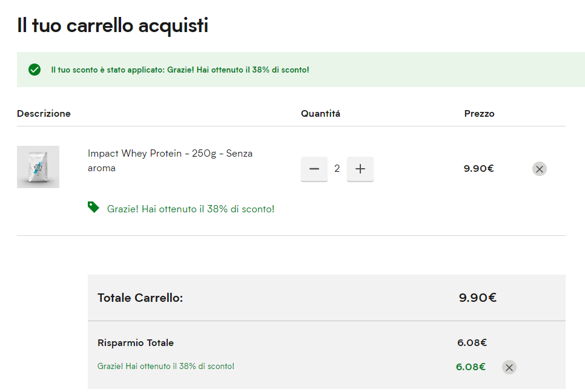Remove Impact Whey Protein from cart

pyautogui.click(x=539, y=169)
